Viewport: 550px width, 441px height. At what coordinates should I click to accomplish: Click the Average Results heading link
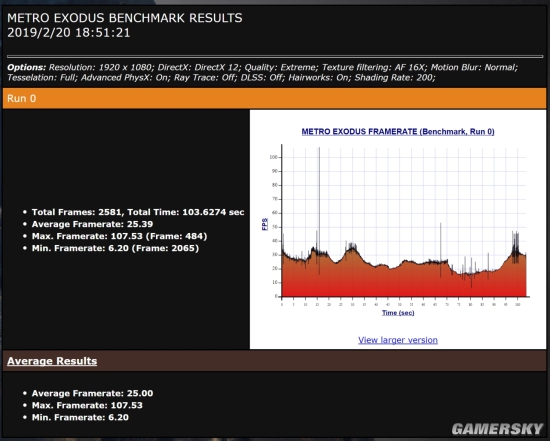point(52,361)
